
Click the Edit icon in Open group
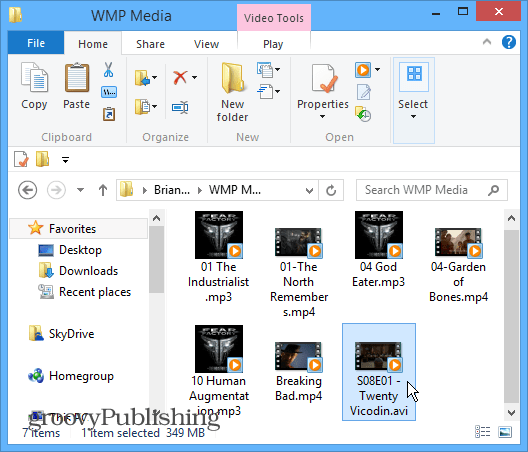[x=364, y=92]
